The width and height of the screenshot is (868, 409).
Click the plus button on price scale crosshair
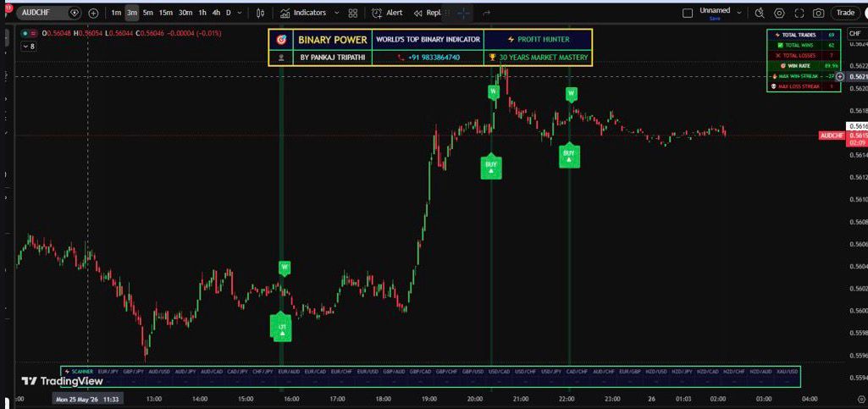click(x=840, y=76)
